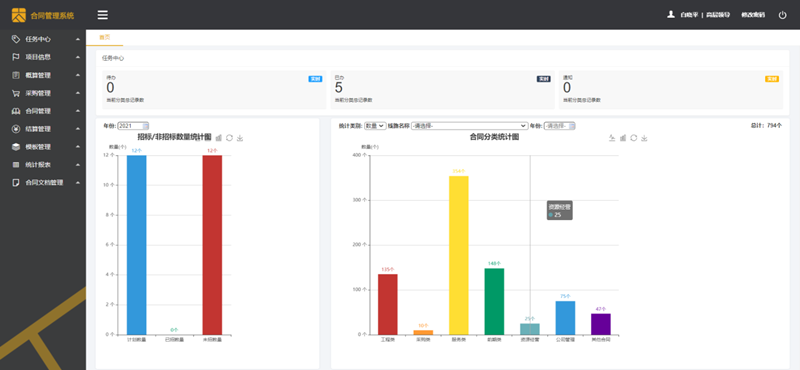Toggle the hamburger sidebar menu icon
800x370 pixels.
[103, 15]
